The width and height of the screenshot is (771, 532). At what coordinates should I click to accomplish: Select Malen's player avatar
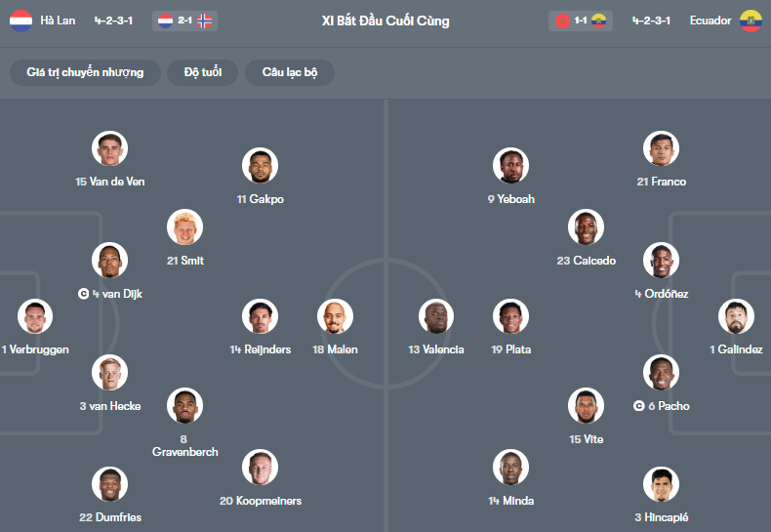coord(335,316)
